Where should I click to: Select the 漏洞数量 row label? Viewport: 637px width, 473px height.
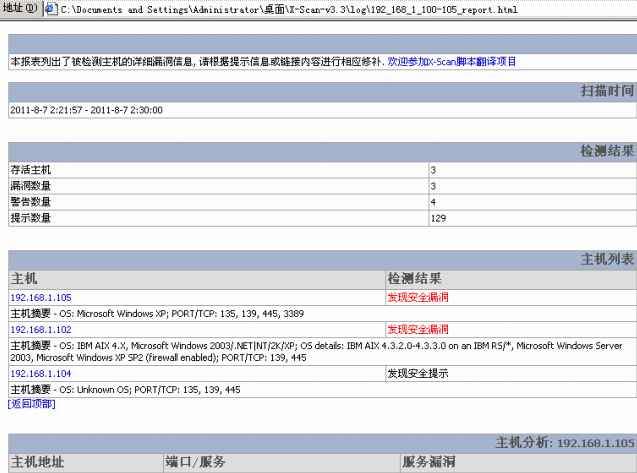(x=30, y=186)
